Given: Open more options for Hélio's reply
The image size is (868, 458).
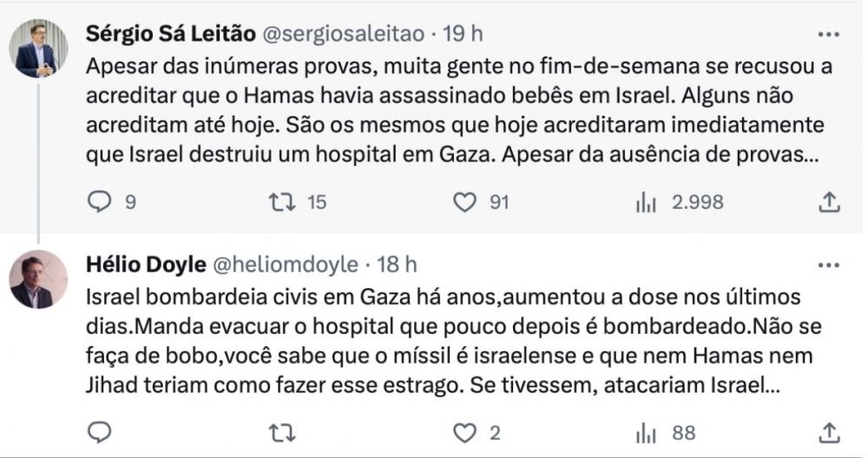Looking at the screenshot, I should click(x=829, y=264).
